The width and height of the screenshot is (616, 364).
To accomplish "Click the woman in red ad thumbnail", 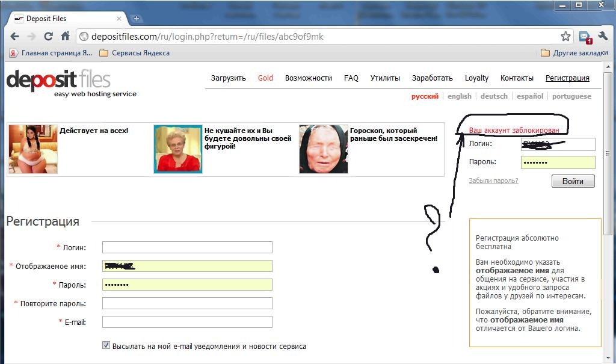I will 178,149.
